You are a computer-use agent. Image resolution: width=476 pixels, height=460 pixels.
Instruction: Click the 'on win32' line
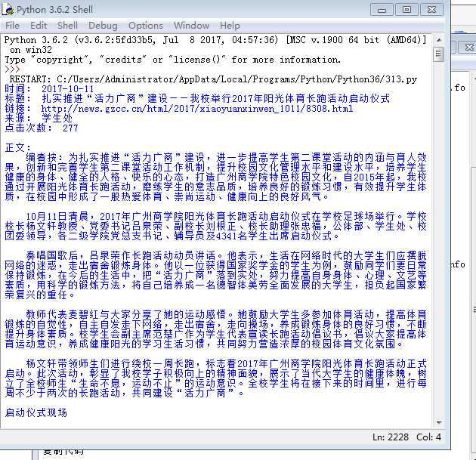pos(31,50)
